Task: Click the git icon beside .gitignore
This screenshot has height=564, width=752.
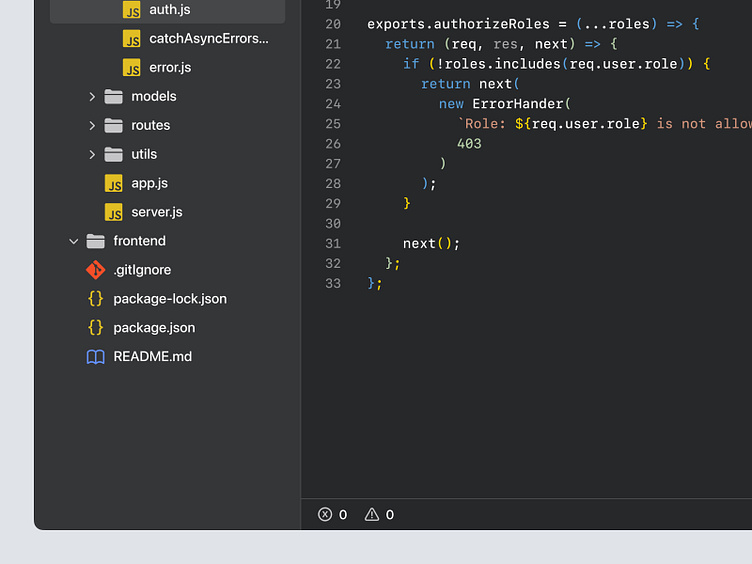Action: tap(95, 270)
